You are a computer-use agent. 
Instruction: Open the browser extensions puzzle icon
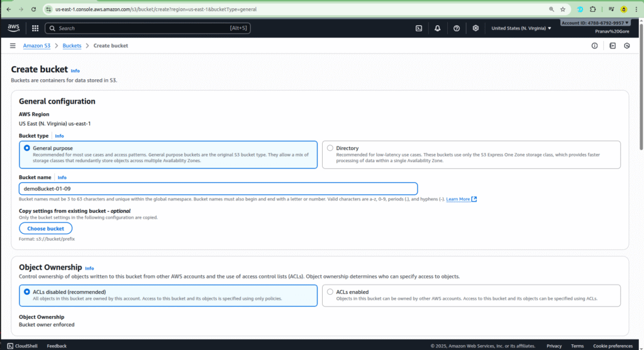(592, 9)
